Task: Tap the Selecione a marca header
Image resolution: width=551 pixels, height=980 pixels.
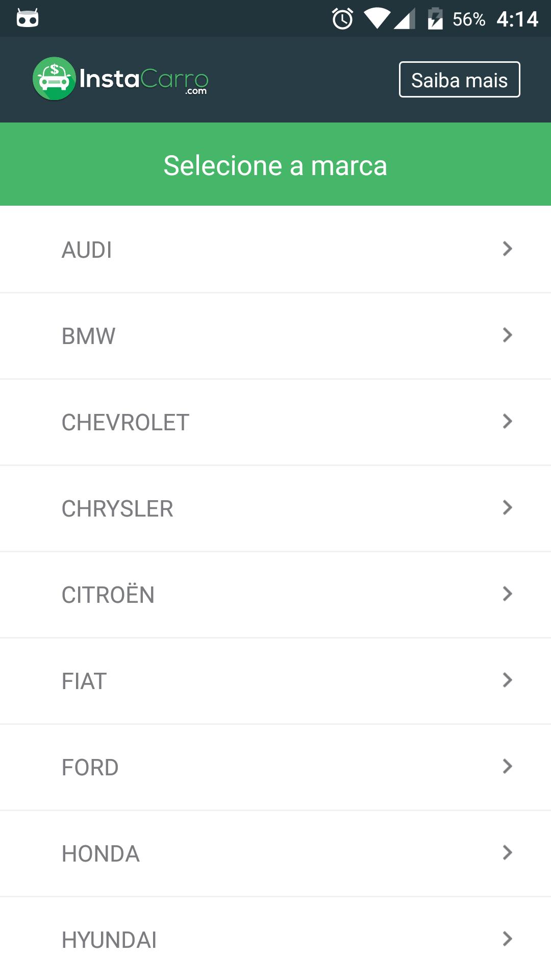Action: coord(275,165)
